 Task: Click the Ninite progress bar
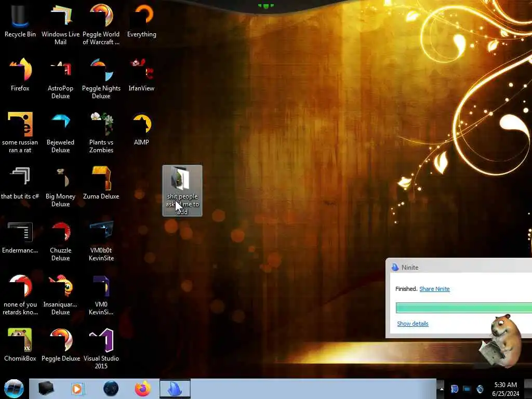click(464, 308)
